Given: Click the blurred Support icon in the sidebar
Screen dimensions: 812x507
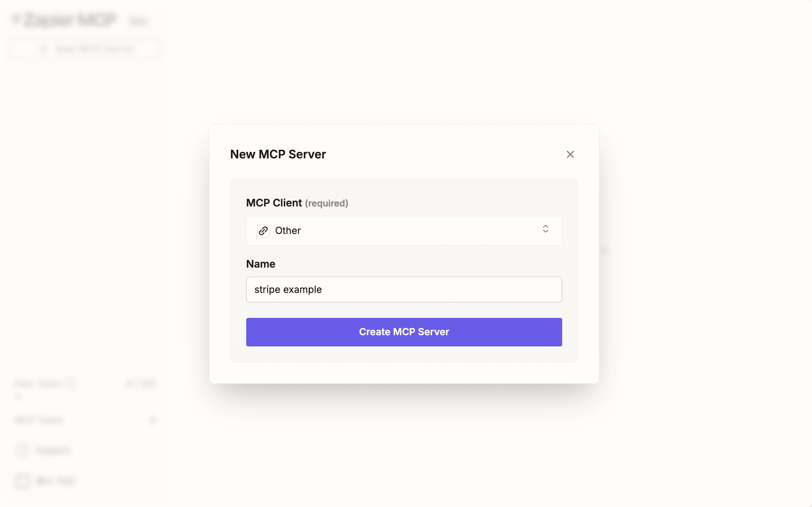Looking at the screenshot, I should pyautogui.click(x=22, y=450).
